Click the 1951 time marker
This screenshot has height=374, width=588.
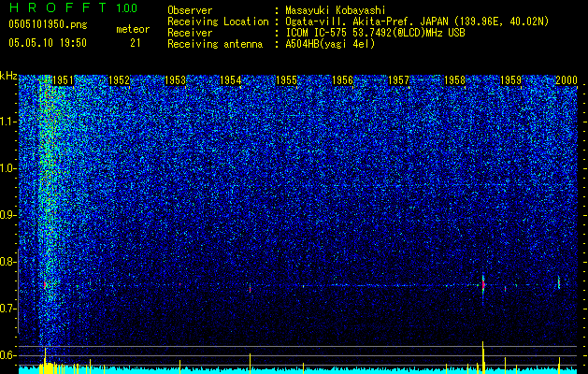click(x=63, y=80)
